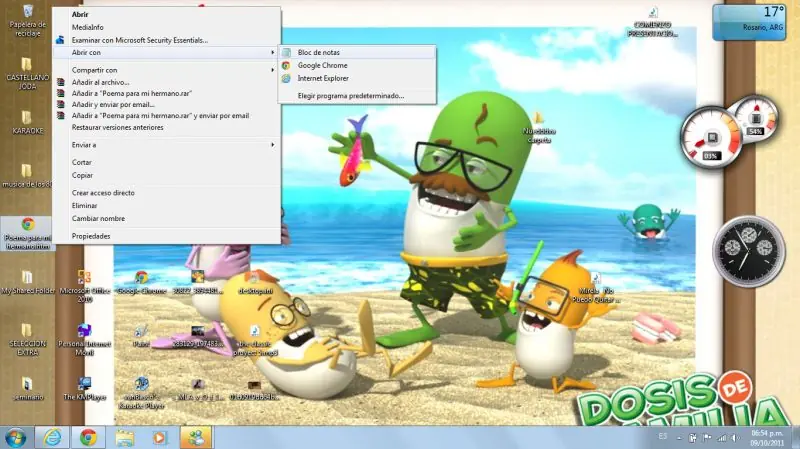Click the ES language indicator
Image resolution: width=800 pixels, height=449 pixels.
663,437
